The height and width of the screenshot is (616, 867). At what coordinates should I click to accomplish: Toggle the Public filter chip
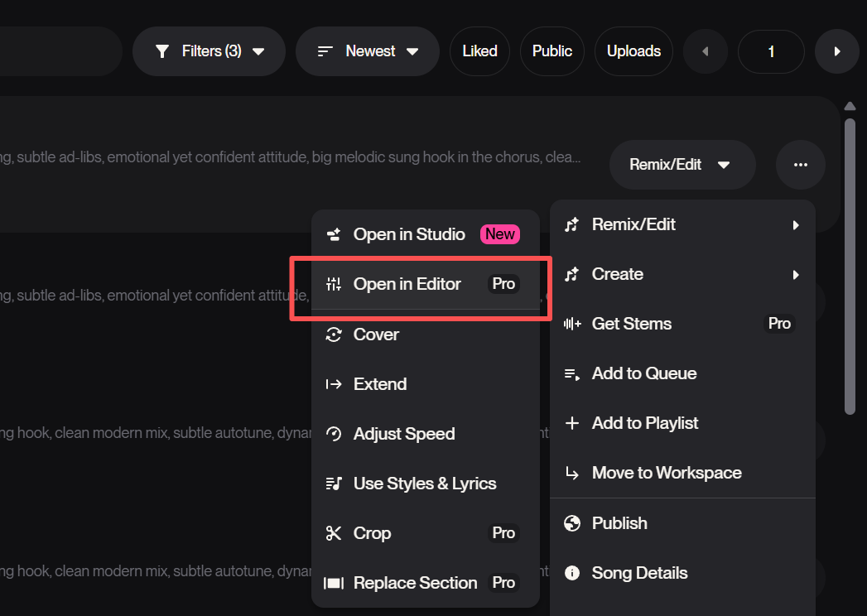[552, 51]
